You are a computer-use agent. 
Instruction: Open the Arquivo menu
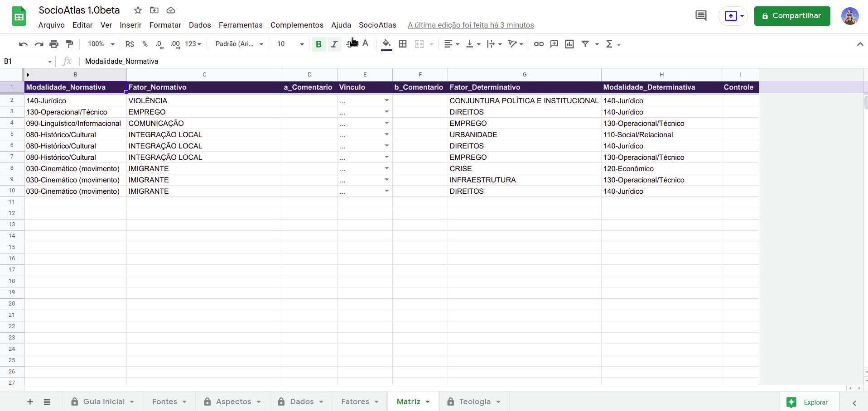tap(52, 25)
